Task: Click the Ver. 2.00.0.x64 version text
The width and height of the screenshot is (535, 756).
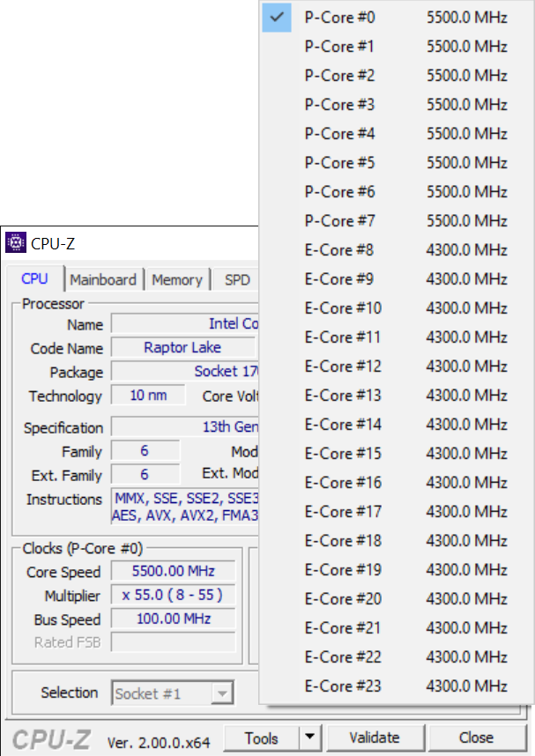Action: [159, 743]
